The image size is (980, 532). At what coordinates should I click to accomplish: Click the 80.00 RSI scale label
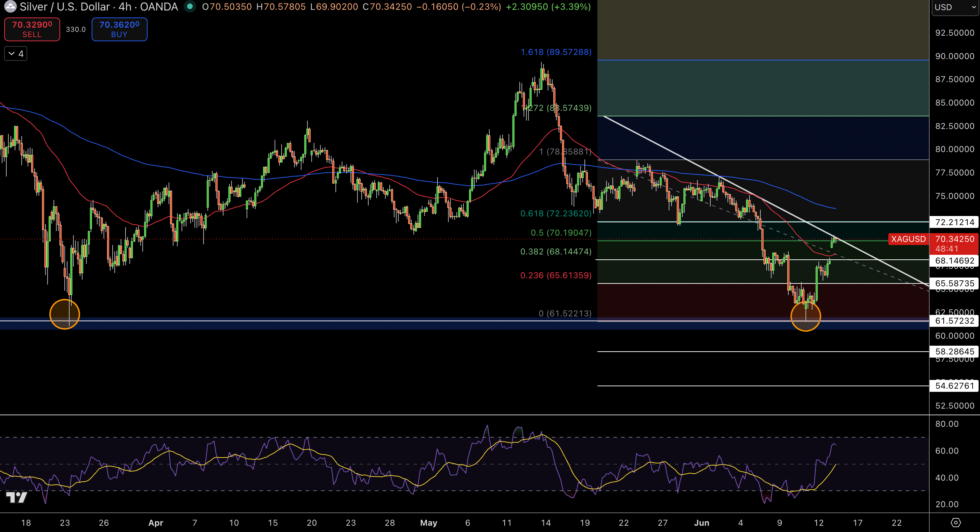tap(947, 424)
